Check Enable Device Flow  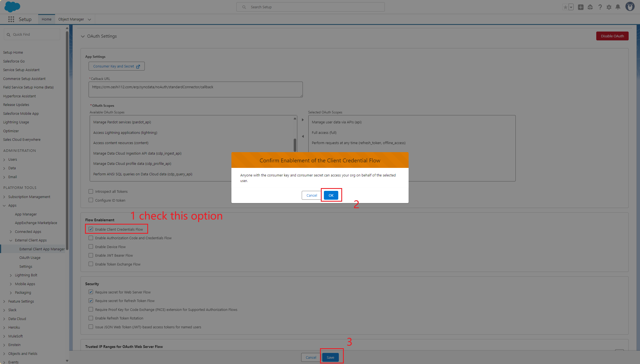click(x=91, y=246)
